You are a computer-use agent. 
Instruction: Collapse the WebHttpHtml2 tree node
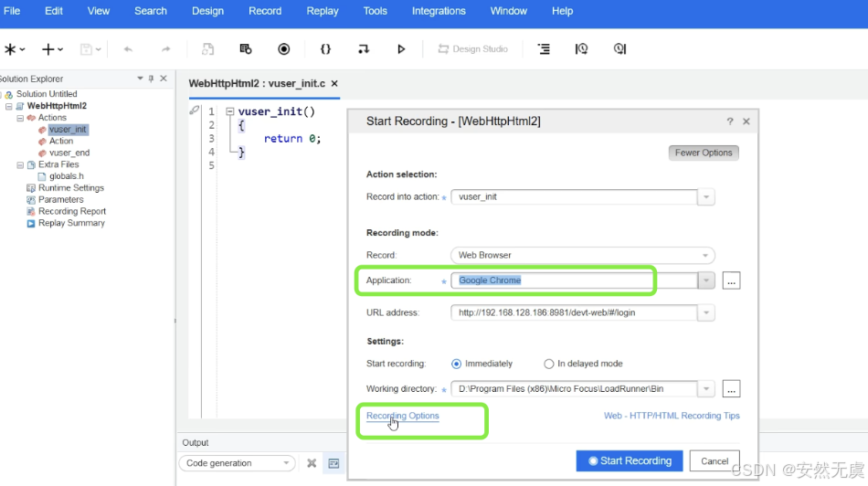[x=9, y=106]
